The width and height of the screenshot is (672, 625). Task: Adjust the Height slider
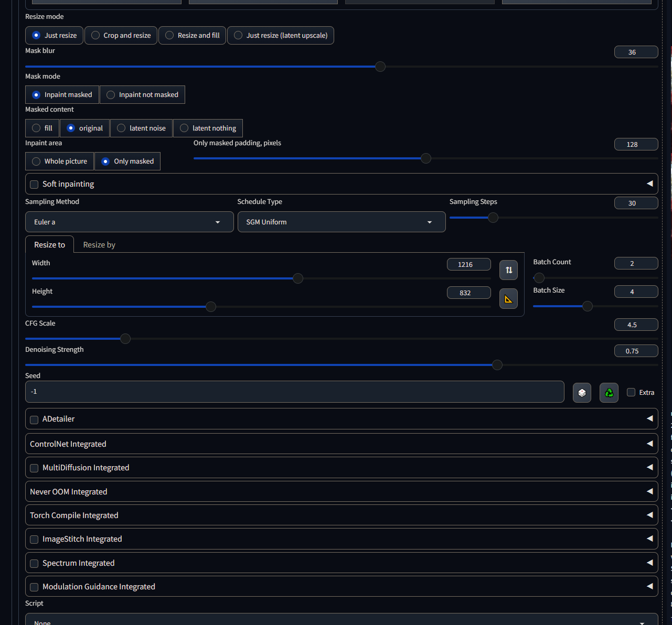pyautogui.click(x=261, y=307)
